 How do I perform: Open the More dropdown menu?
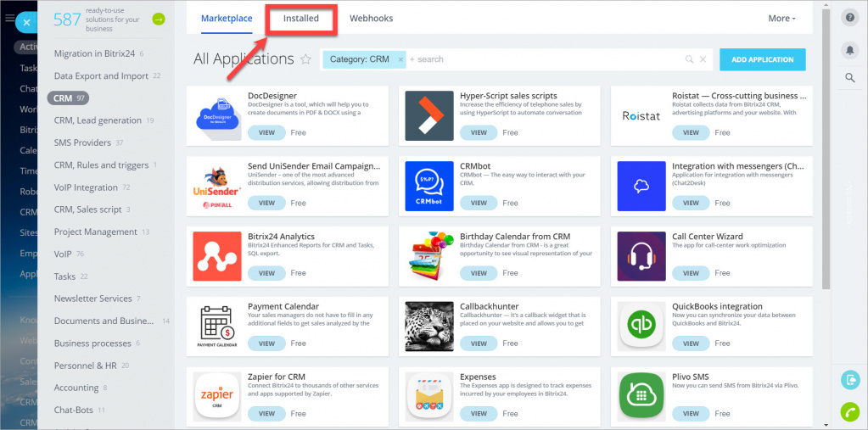click(781, 19)
